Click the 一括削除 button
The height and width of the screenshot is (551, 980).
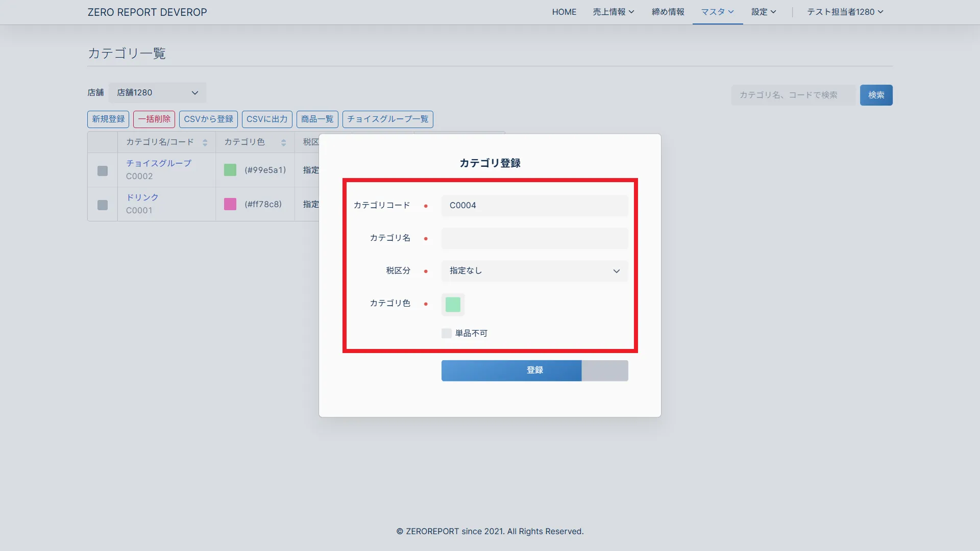click(154, 119)
